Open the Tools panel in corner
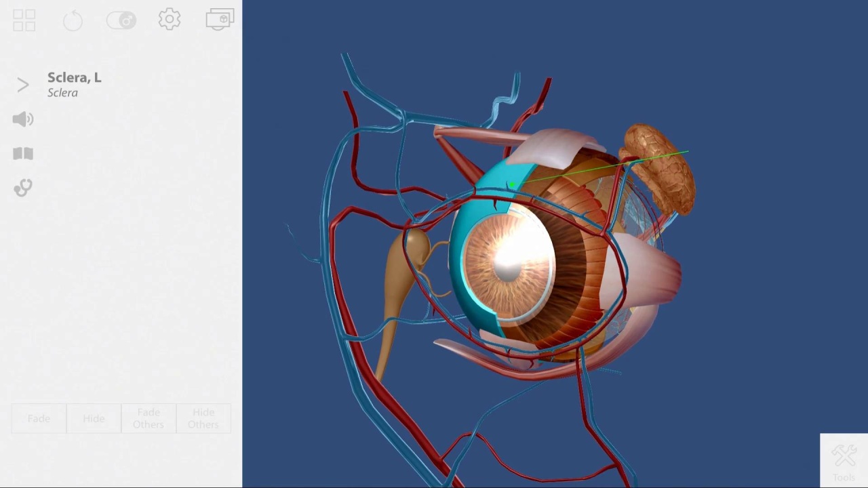This screenshot has width=868, height=488. click(x=844, y=461)
